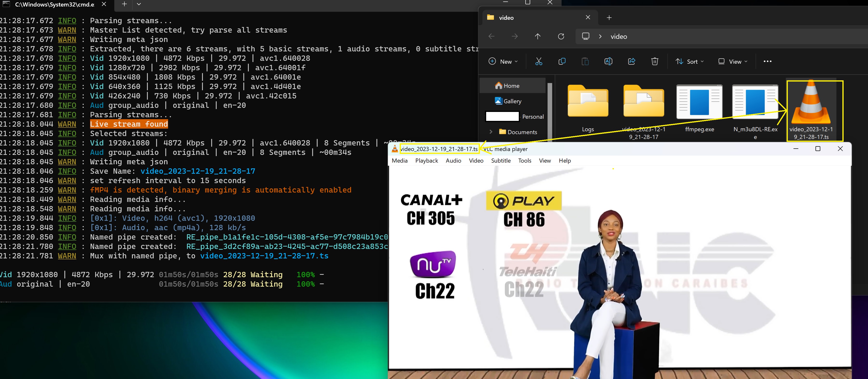Expand the Documents tree item
The height and width of the screenshot is (379, 868).
[x=491, y=132]
